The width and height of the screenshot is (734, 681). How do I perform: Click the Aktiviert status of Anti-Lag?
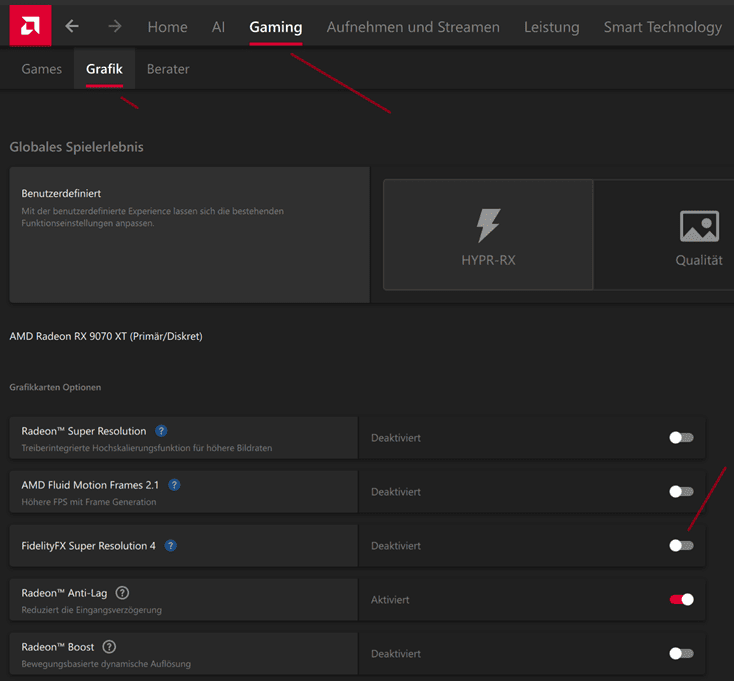click(390, 600)
